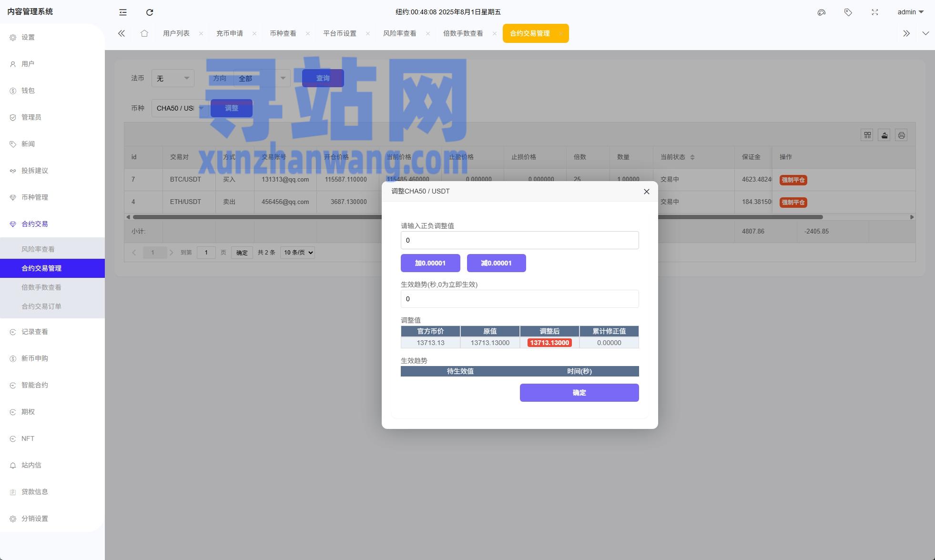This screenshot has width=935, height=560.
Task: Click the 生效趋势 seconds input field
Action: tap(519, 299)
